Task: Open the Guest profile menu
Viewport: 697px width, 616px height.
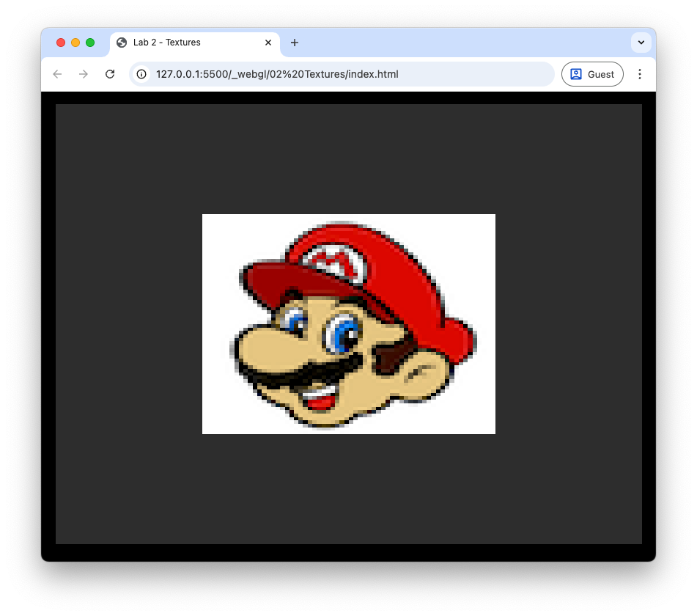Action: point(592,74)
